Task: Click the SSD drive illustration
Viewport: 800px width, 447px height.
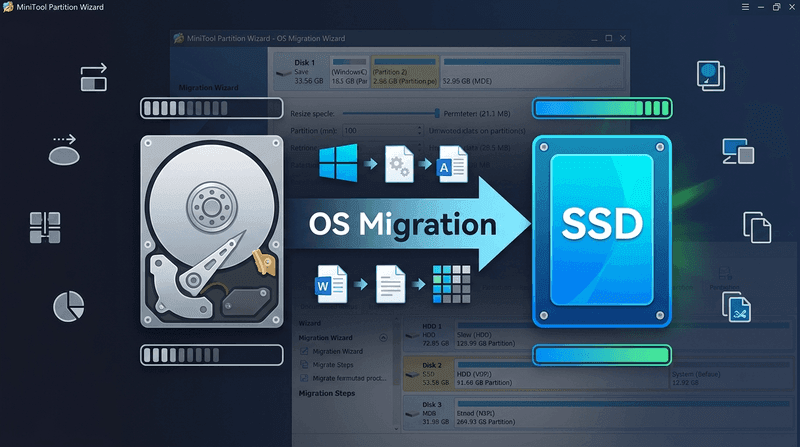Action: (602, 231)
